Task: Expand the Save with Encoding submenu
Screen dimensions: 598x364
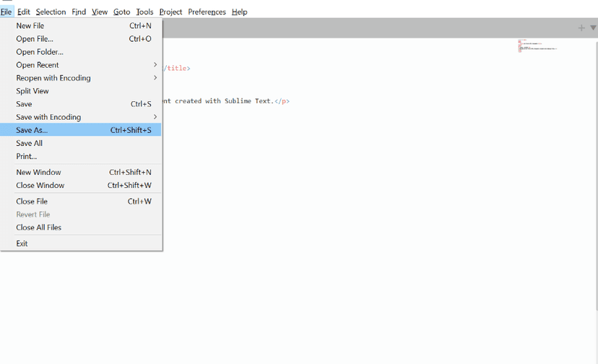Action: click(x=81, y=117)
